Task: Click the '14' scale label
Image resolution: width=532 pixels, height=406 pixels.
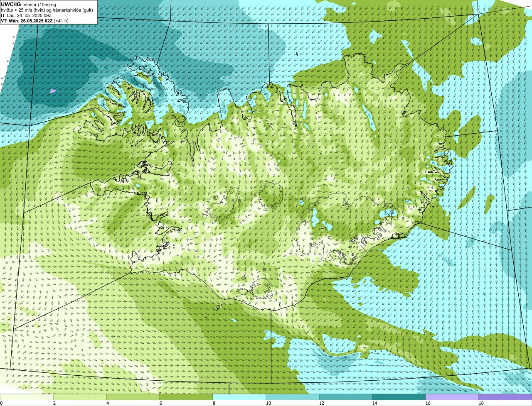Action: pos(375,403)
